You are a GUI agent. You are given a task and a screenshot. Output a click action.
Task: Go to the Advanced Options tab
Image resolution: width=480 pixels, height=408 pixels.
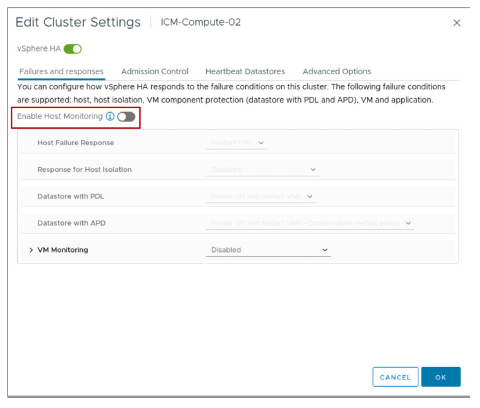coord(337,71)
